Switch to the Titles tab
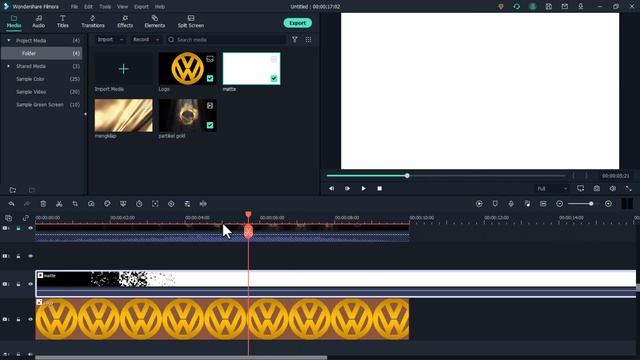Viewport: 640px width, 360px height. (x=62, y=21)
